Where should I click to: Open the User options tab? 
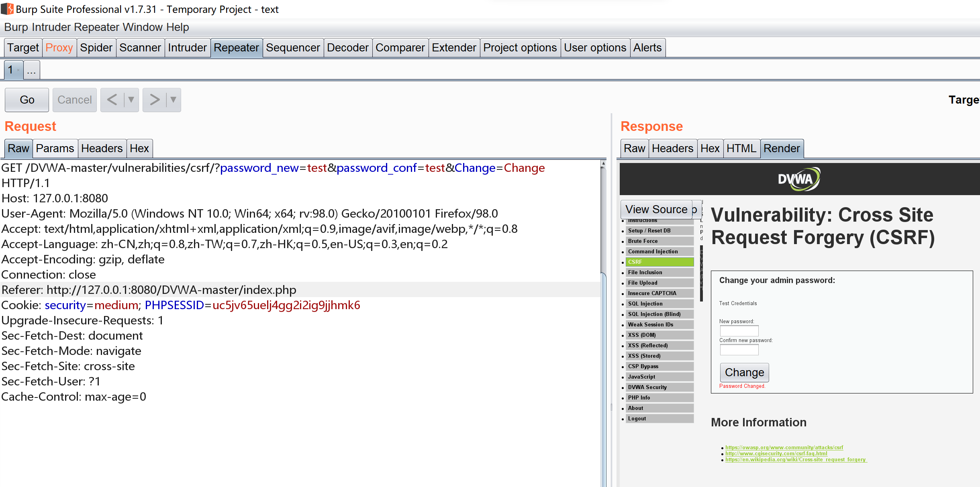(595, 48)
